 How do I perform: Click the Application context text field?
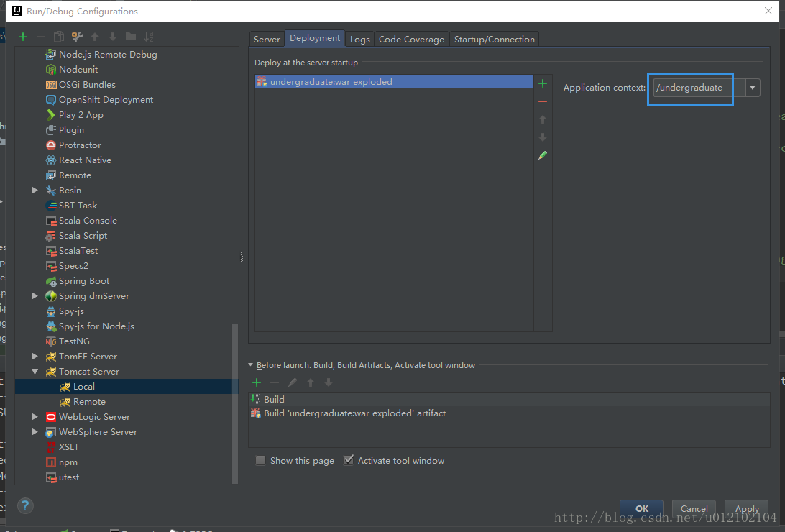(699, 88)
